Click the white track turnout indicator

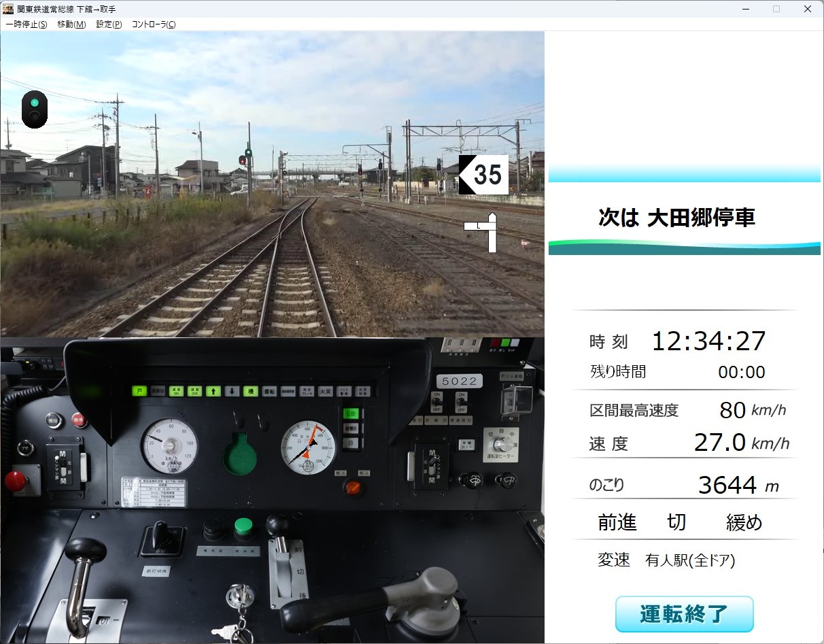[x=482, y=232]
